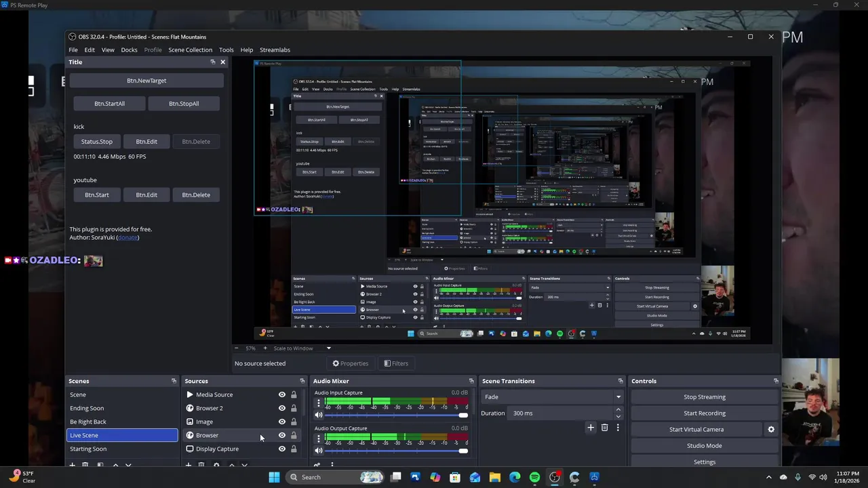Decrease transition duration with down arrow
The height and width of the screenshot is (488, 868).
point(618,416)
